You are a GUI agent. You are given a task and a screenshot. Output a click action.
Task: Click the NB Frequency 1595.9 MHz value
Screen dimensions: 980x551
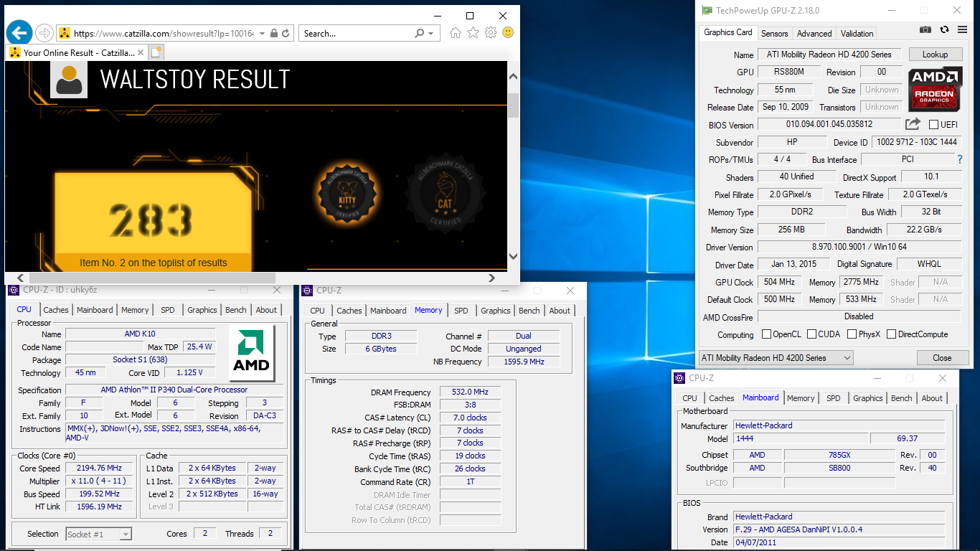tap(524, 362)
